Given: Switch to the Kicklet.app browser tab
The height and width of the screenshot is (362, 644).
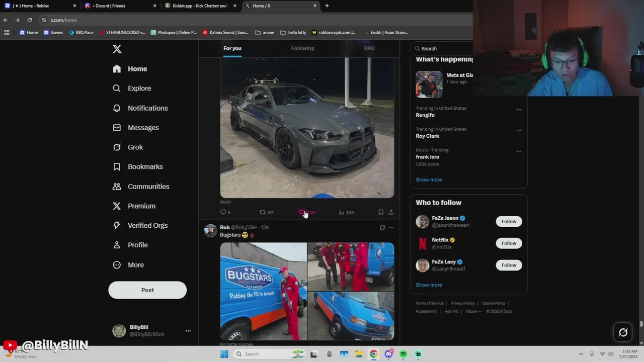Looking at the screenshot, I should tap(201, 6).
